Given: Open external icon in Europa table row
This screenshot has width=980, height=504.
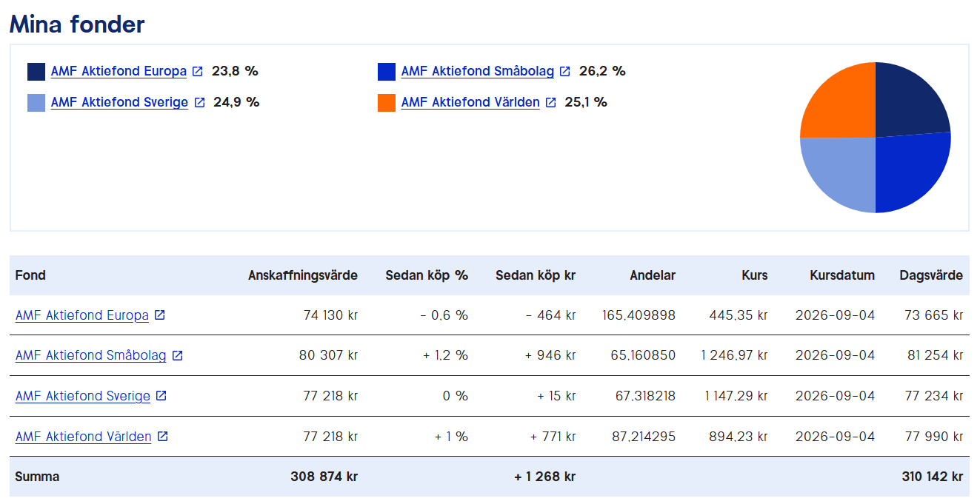Looking at the screenshot, I should click(x=159, y=315).
